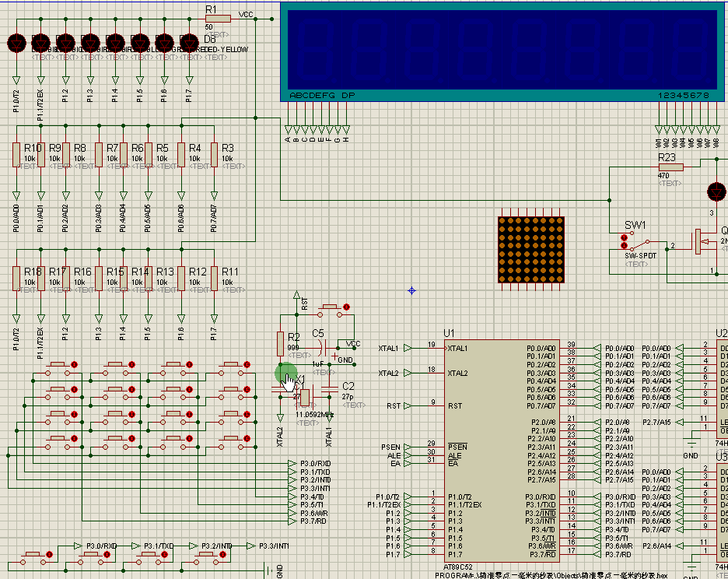Select the LED wired to P1.0/T2 terminal
728x579 pixels.
click(16, 43)
